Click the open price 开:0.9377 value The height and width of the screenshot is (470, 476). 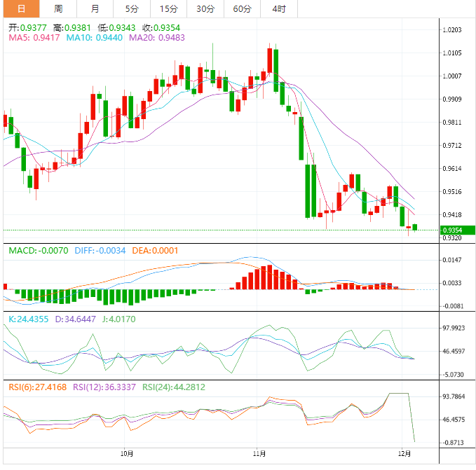(27, 28)
